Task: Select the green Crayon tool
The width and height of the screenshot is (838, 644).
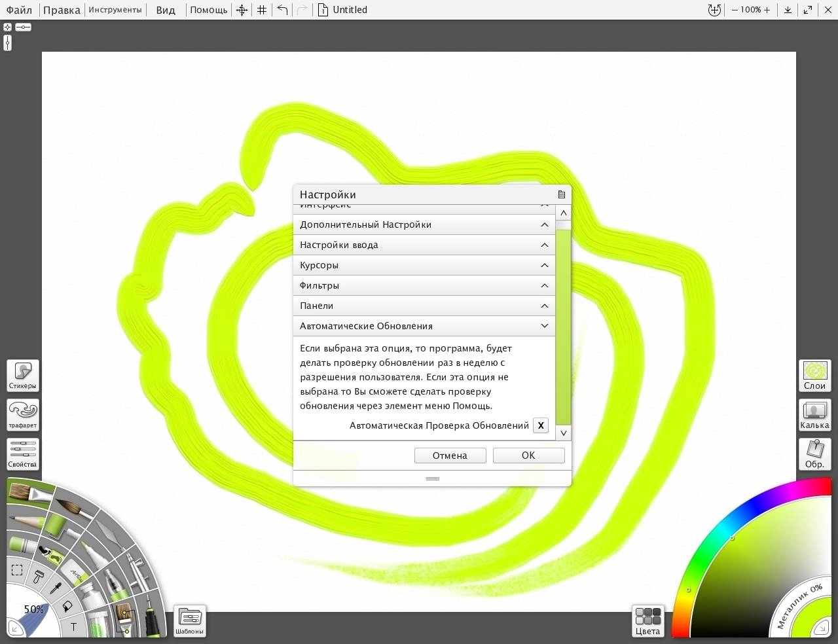Action: pos(22,545)
